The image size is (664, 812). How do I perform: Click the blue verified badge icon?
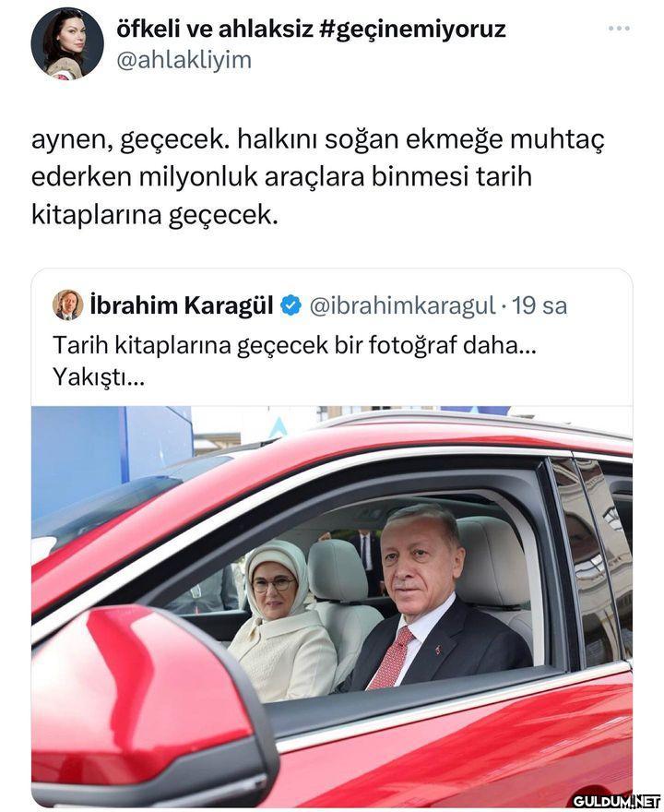(x=290, y=305)
